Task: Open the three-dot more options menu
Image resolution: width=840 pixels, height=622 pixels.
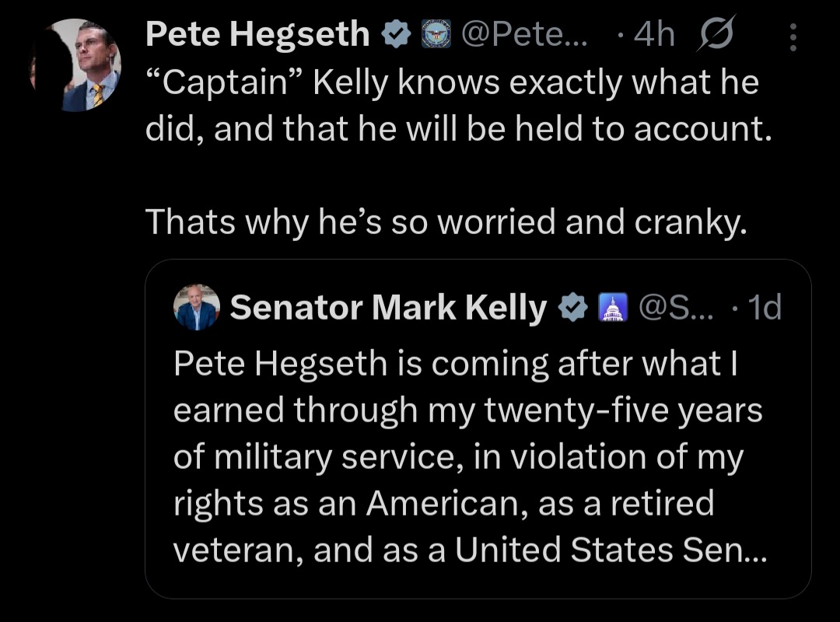Action: point(793,37)
